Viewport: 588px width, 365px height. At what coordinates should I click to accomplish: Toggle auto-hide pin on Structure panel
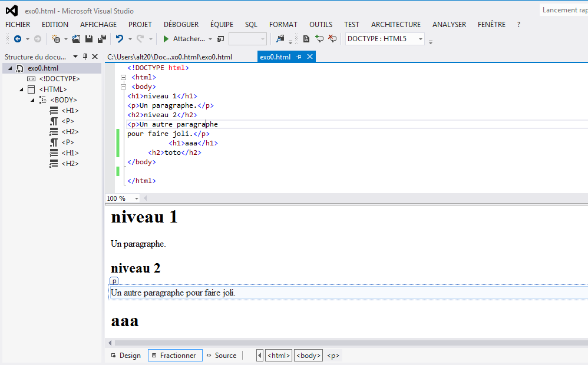click(85, 57)
